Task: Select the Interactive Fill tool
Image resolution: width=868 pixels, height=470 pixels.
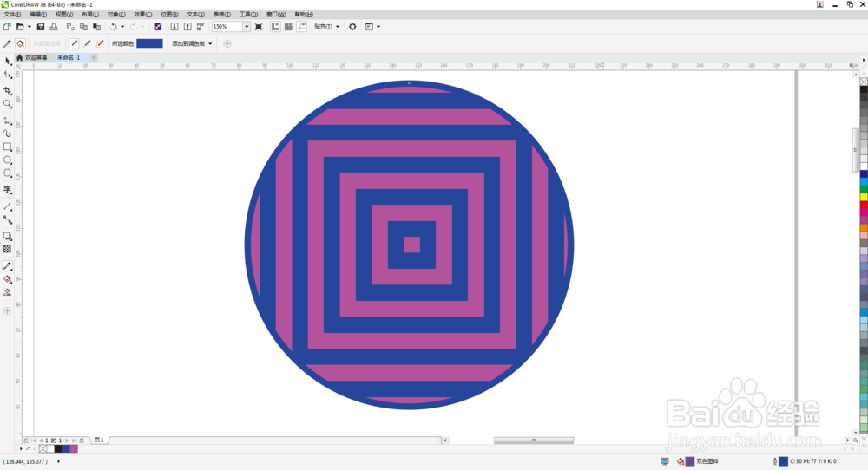Action: (7, 279)
